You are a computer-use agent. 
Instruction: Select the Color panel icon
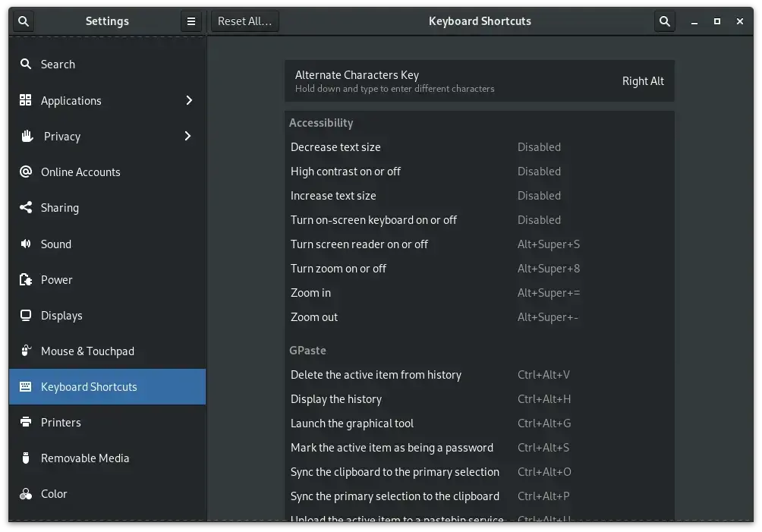(x=26, y=493)
